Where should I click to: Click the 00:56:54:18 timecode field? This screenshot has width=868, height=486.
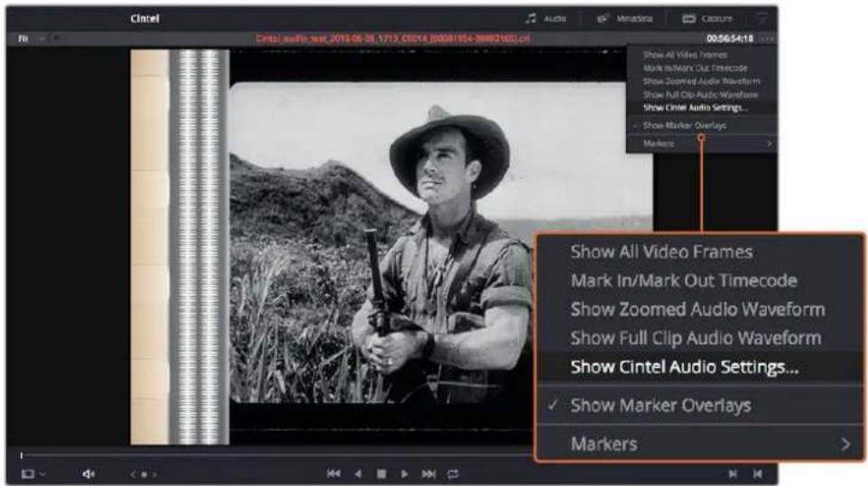click(730, 39)
